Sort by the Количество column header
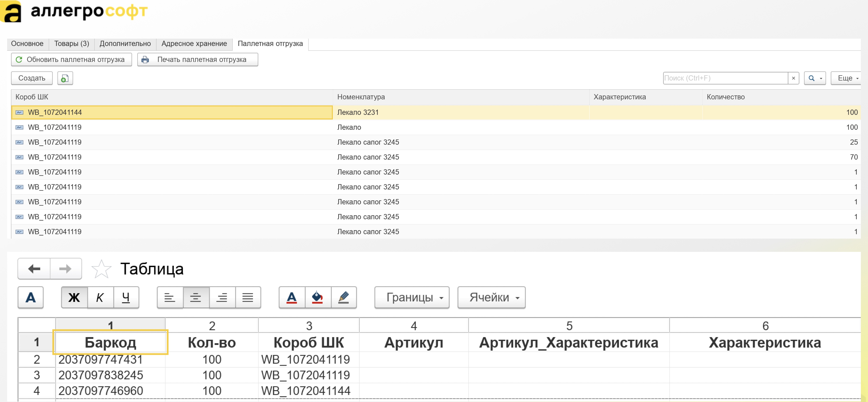The height and width of the screenshot is (402, 868). click(781, 97)
